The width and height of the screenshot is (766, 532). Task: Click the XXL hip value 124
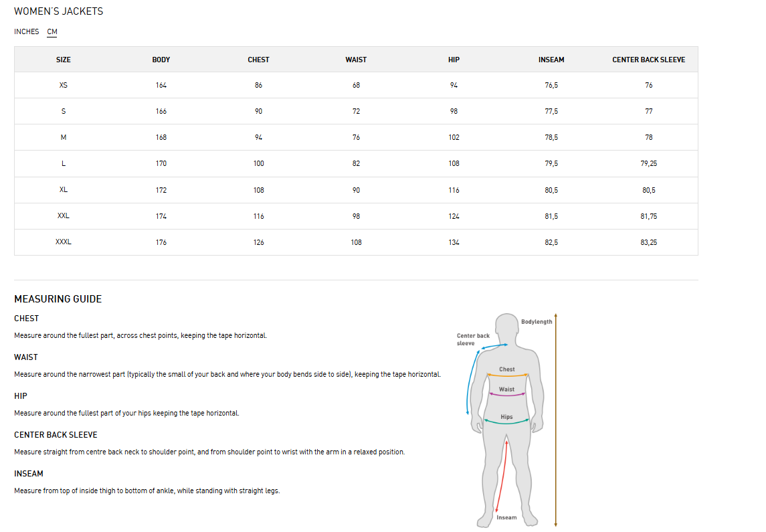tap(454, 216)
